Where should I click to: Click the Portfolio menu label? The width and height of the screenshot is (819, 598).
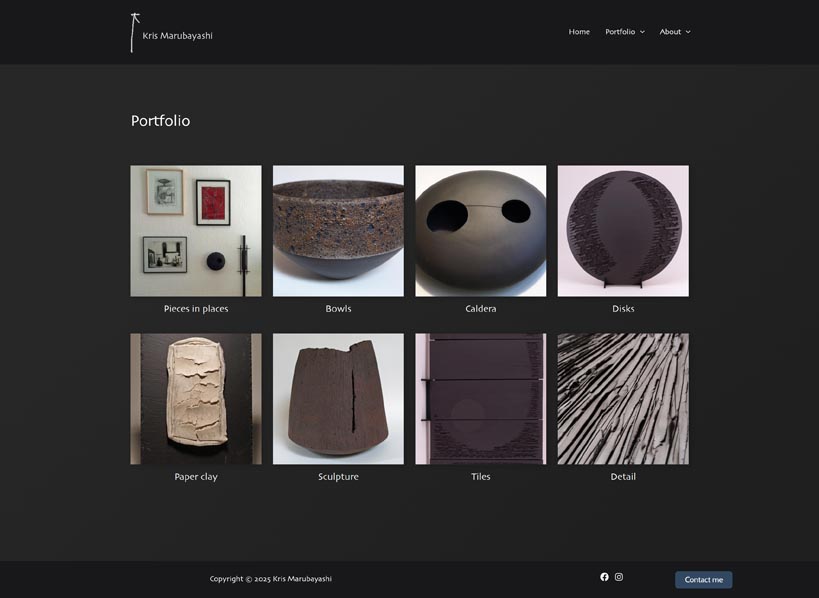click(x=620, y=32)
